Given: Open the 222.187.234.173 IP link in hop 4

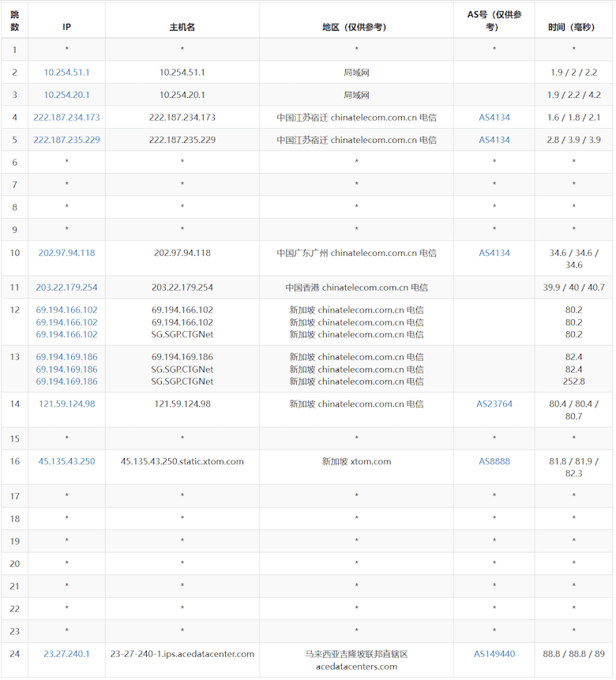Looking at the screenshot, I should (66, 118).
